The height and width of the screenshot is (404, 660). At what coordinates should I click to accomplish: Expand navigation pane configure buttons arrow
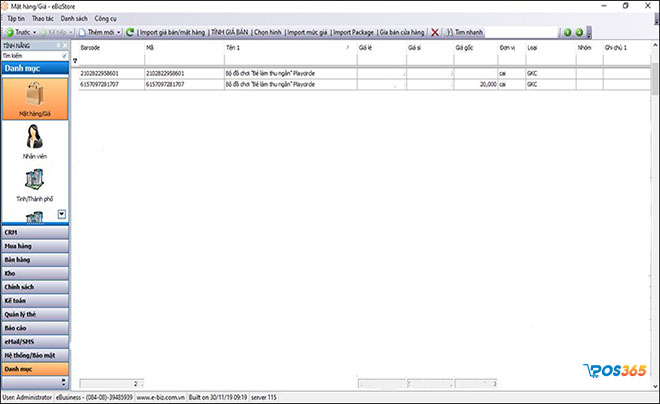[x=64, y=382]
